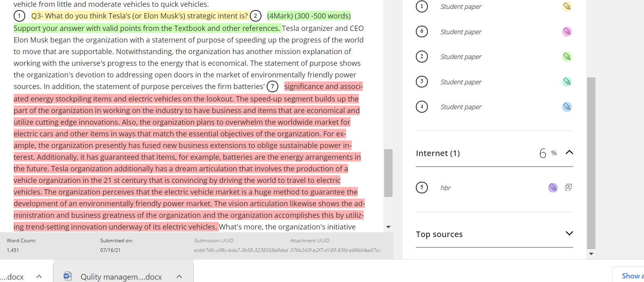
Task: Click source number 4 circle in sidebar
Action: click(421, 107)
